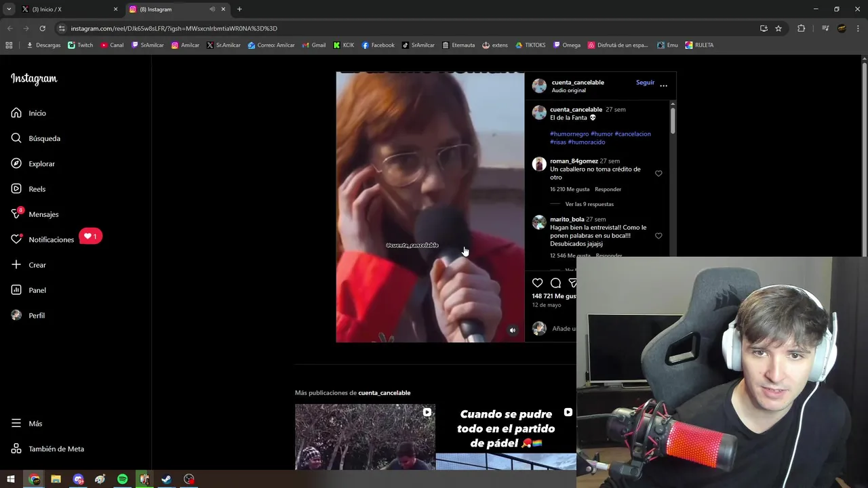
Task: Open TIKTOKS bookmark folder
Action: click(x=530, y=45)
